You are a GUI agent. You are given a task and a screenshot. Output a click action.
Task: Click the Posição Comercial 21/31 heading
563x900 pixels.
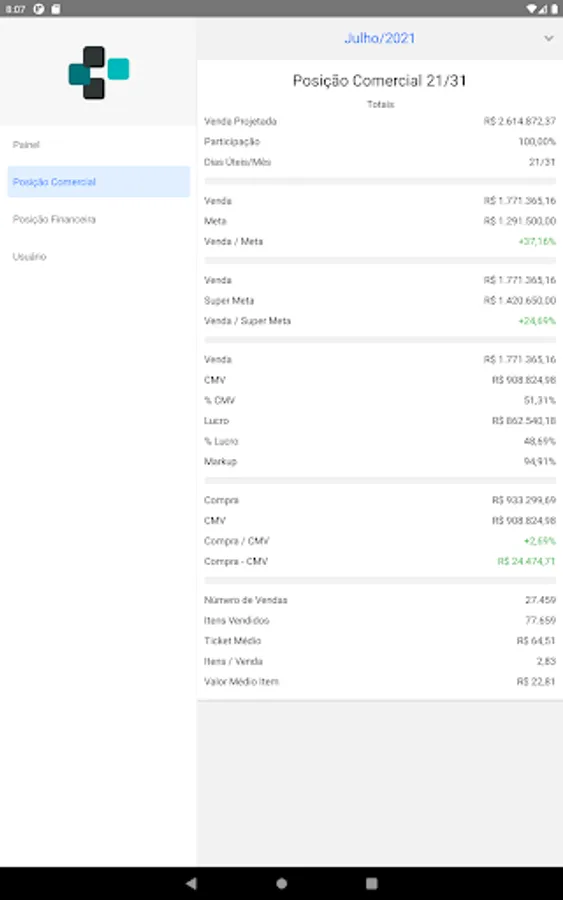[x=379, y=80]
